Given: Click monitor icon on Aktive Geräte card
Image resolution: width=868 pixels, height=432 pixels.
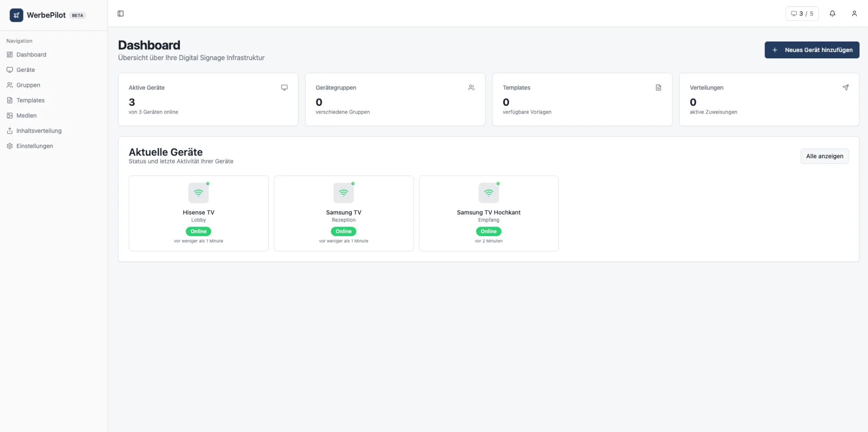Looking at the screenshot, I should (x=284, y=87).
